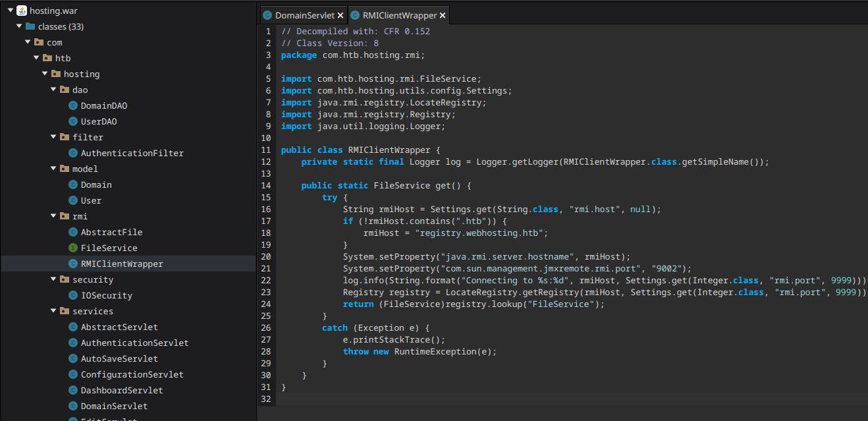The width and height of the screenshot is (868, 421).
Task: Open the DashboardServlet class
Action: pyautogui.click(x=122, y=390)
